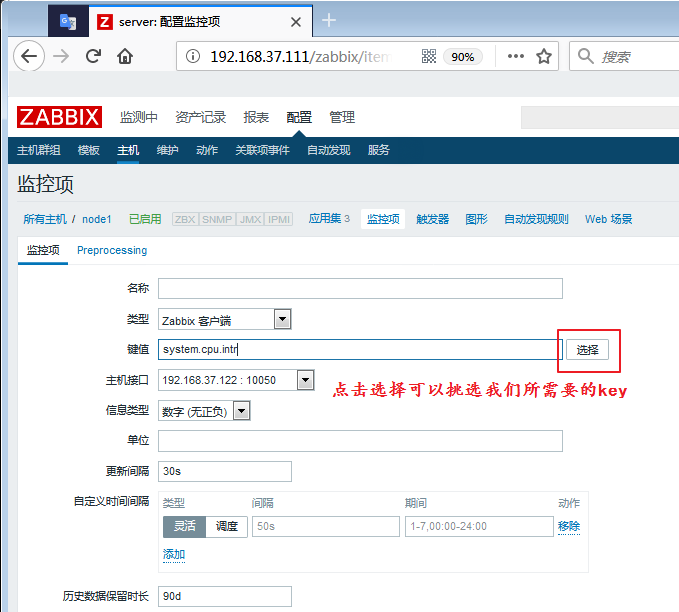
Task: Open a new browser tab
Action: click(x=329, y=20)
